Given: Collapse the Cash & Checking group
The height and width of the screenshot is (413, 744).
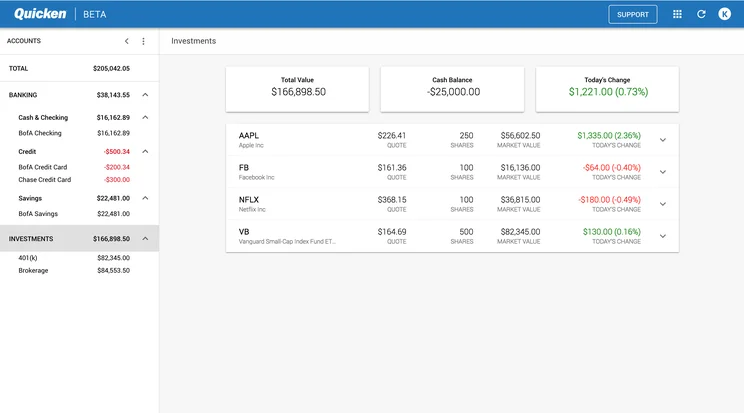Looking at the screenshot, I should point(145,117).
